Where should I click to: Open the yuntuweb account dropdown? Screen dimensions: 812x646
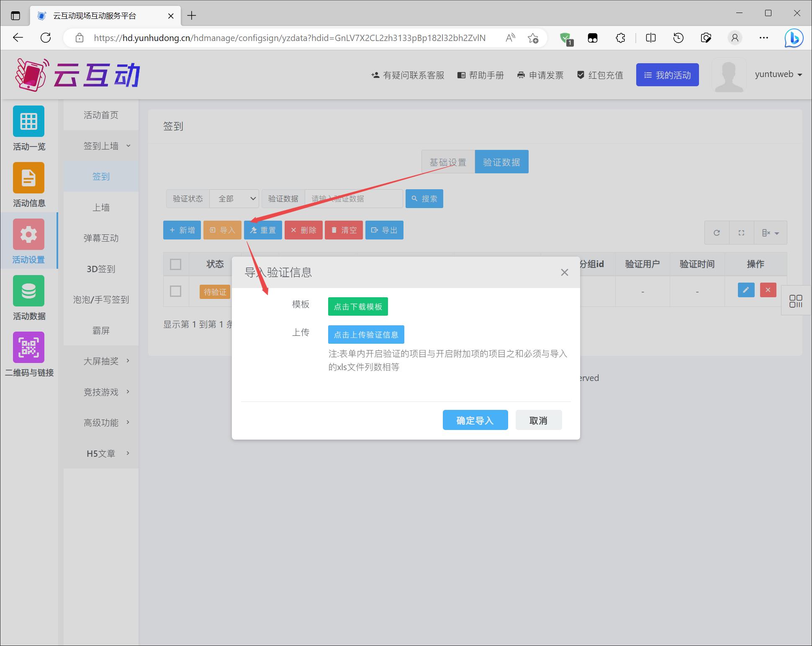pos(778,75)
